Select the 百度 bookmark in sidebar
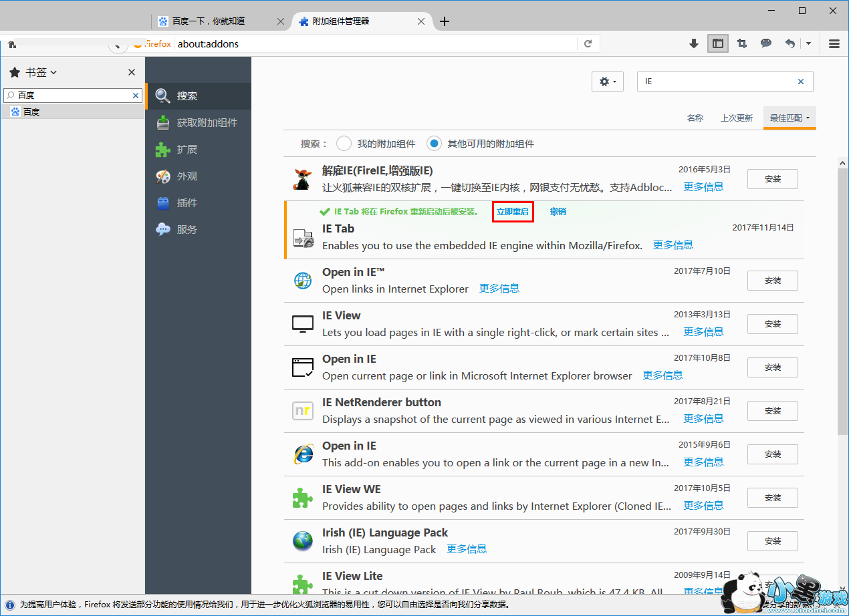 tap(72, 112)
